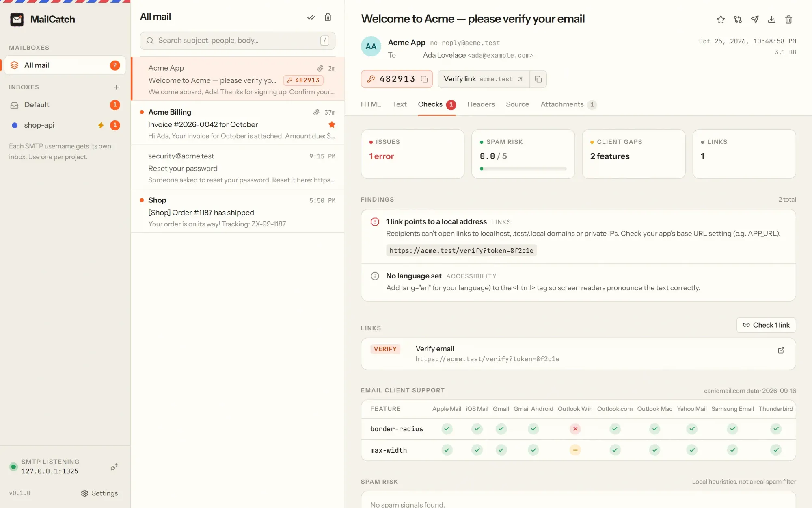Copy the 482913 verification code
Screen dimensions: 812x508
coord(424,79)
